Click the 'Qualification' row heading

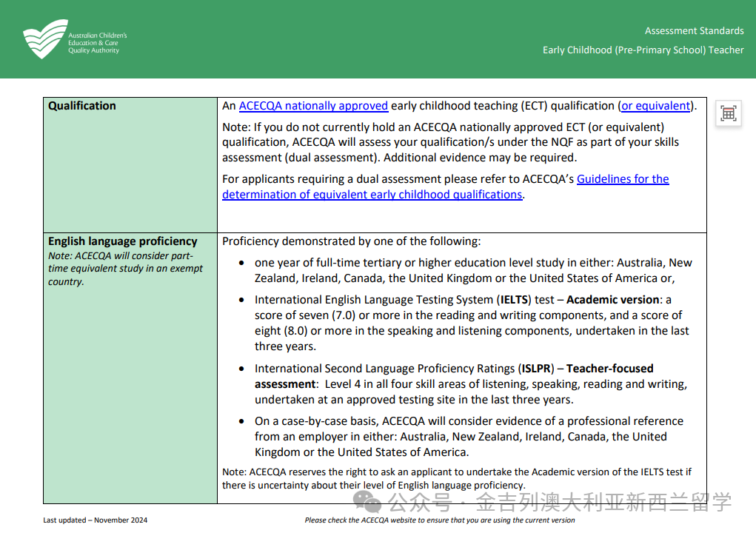pyautogui.click(x=82, y=106)
